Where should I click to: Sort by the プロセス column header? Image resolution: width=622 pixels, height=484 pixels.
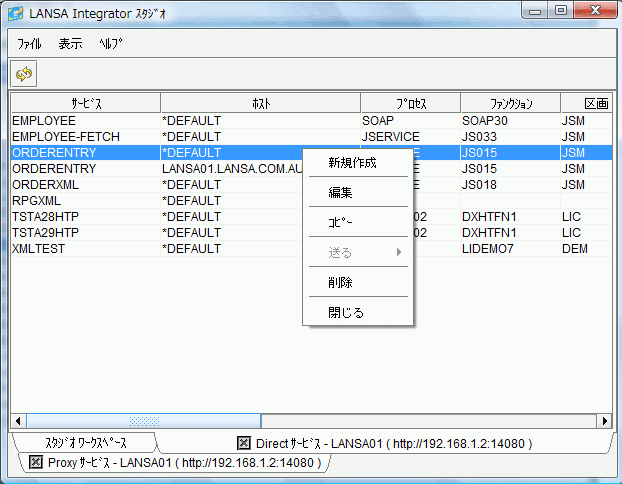click(x=411, y=104)
